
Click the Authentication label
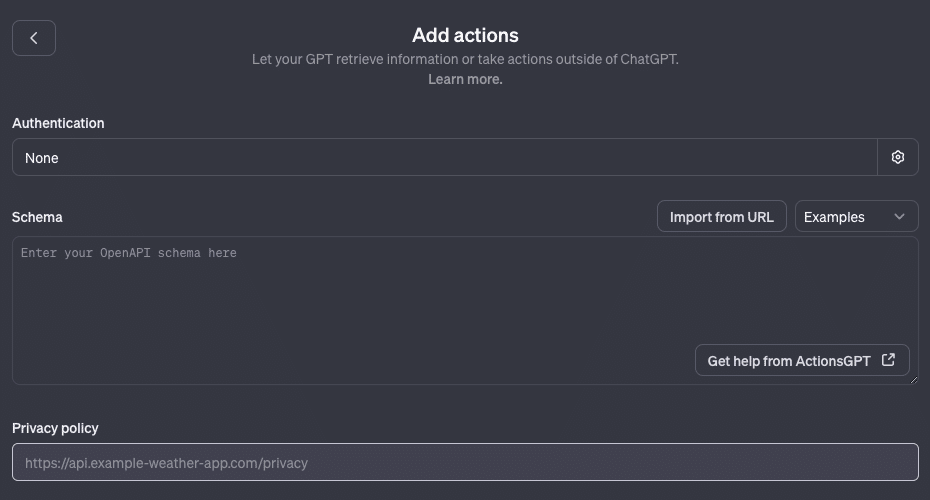[x=58, y=123]
